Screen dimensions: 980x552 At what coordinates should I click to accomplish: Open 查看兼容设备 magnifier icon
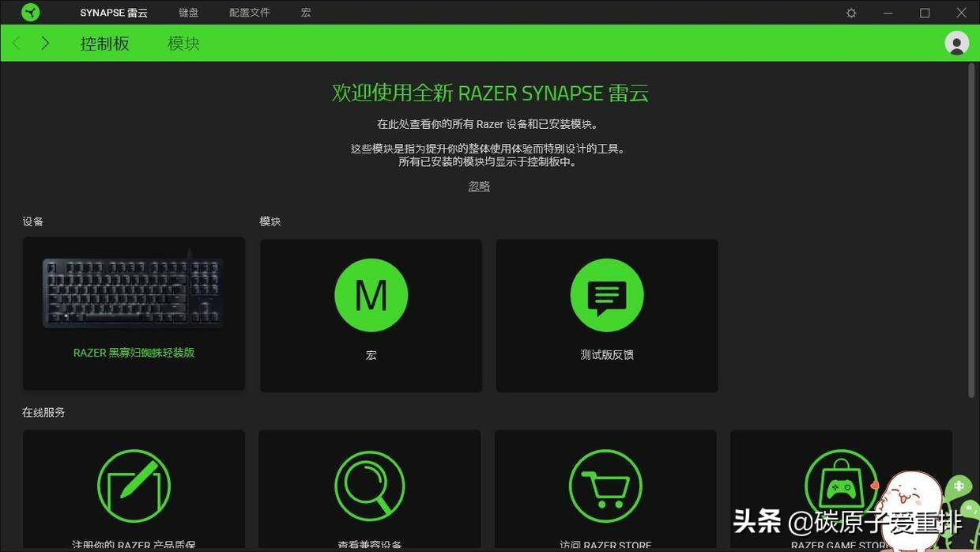pos(369,486)
